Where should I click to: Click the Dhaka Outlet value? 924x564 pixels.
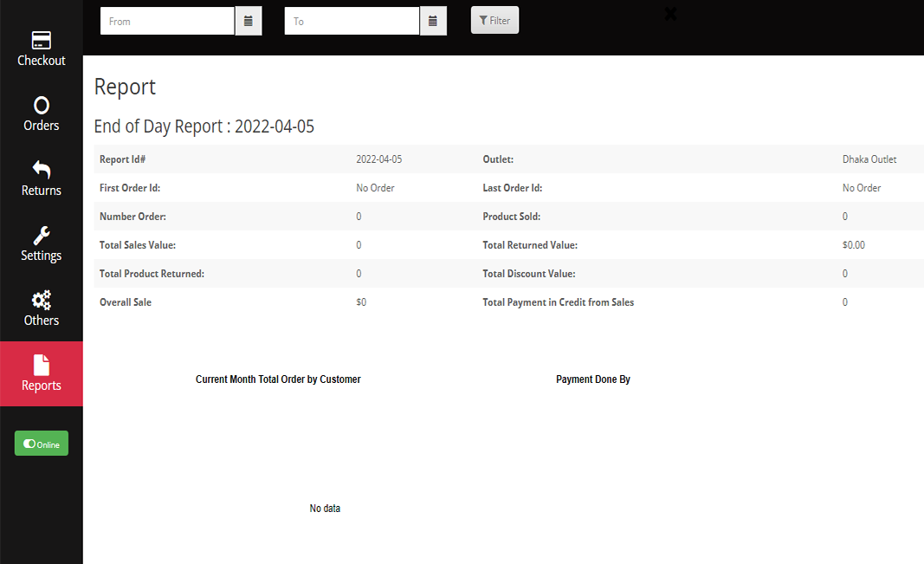pos(869,159)
